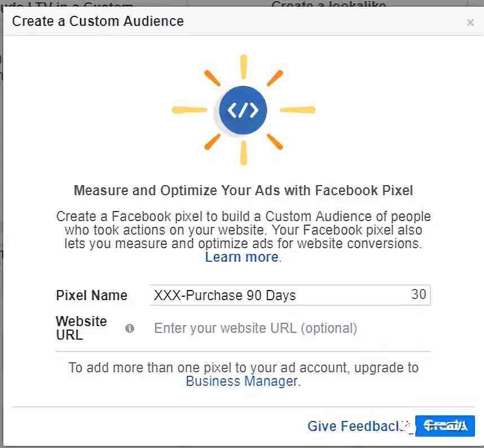Image resolution: width=484 pixels, height=448 pixels.
Task: Click the Website URL label
Action: click(x=81, y=328)
